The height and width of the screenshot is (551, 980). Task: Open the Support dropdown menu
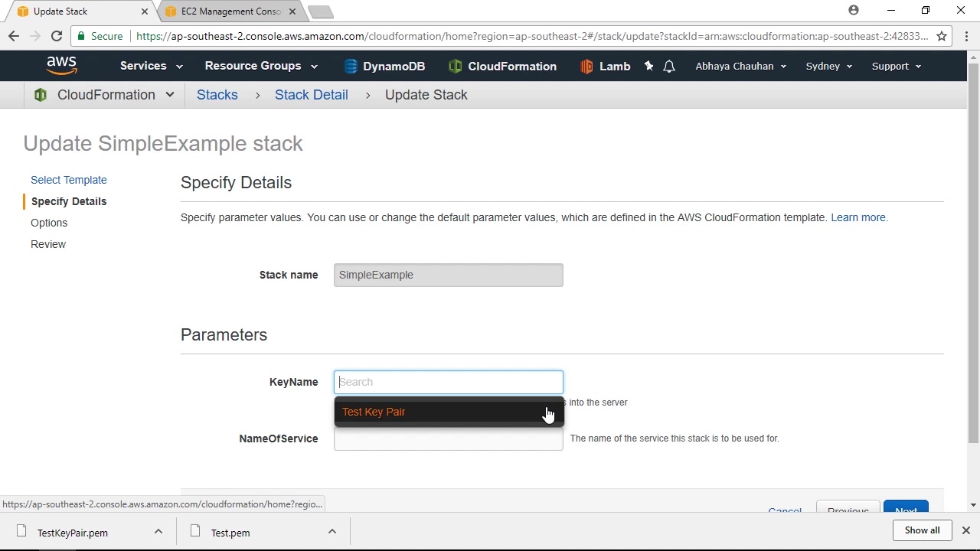pyautogui.click(x=896, y=67)
